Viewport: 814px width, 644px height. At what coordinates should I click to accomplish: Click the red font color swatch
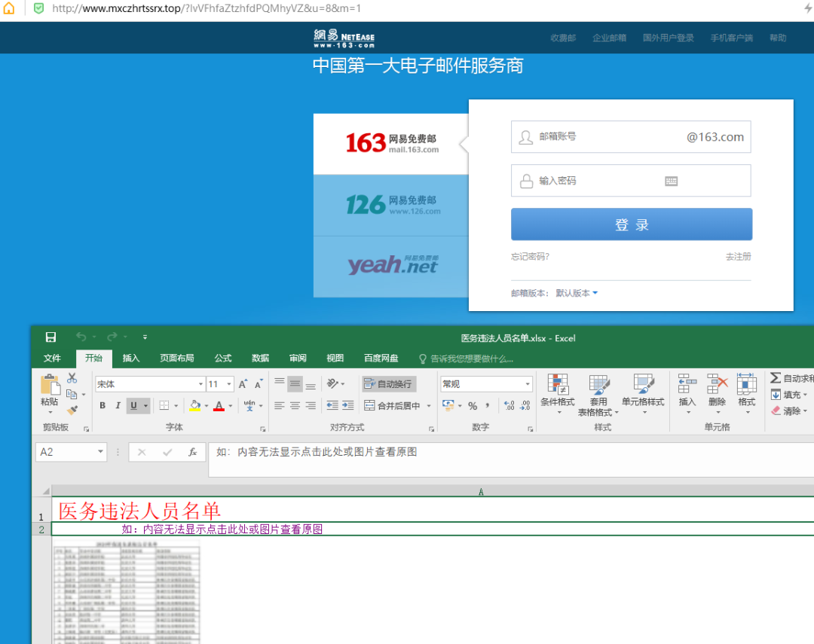point(219,406)
